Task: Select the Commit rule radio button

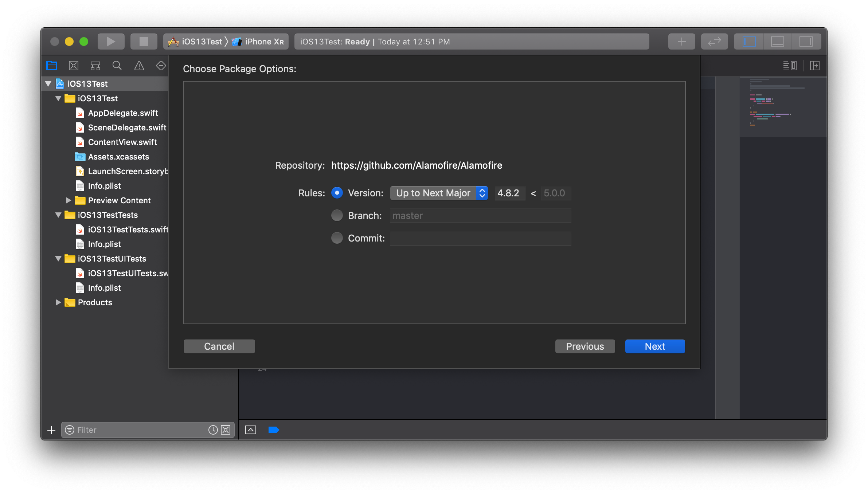Action: click(337, 238)
